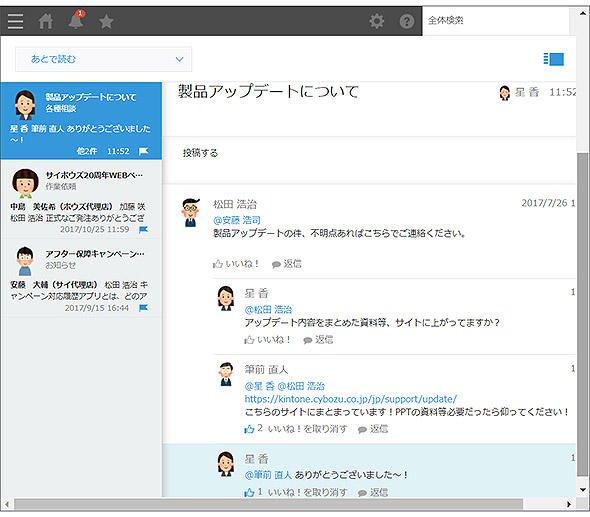Toggle flag on アフター保障キャンペーン notification

[143, 308]
